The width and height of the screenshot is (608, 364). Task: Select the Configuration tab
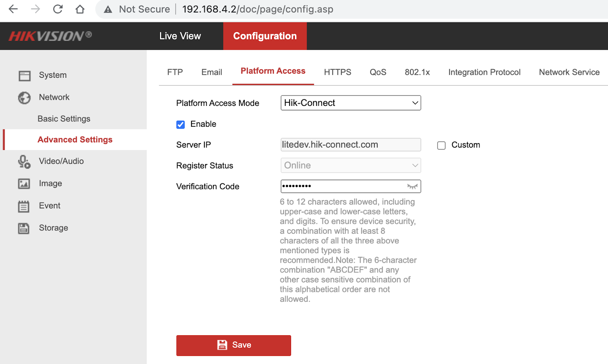(x=265, y=36)
